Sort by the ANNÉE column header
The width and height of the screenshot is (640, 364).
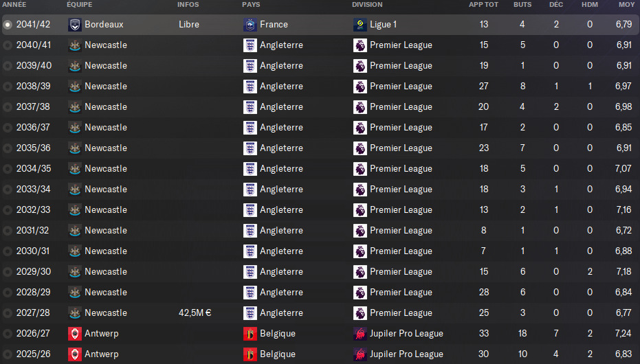[x=14, y=5]
